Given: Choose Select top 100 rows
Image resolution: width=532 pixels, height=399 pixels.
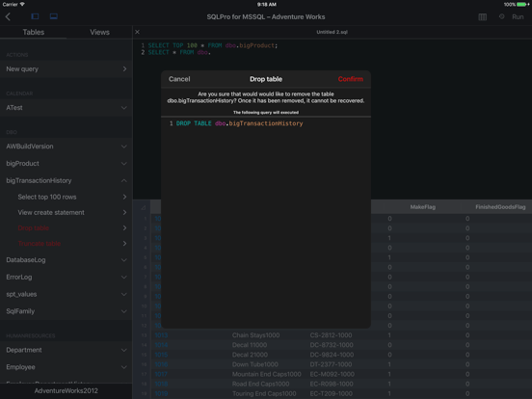Looking at the screenshot, I should click(66, 197).
